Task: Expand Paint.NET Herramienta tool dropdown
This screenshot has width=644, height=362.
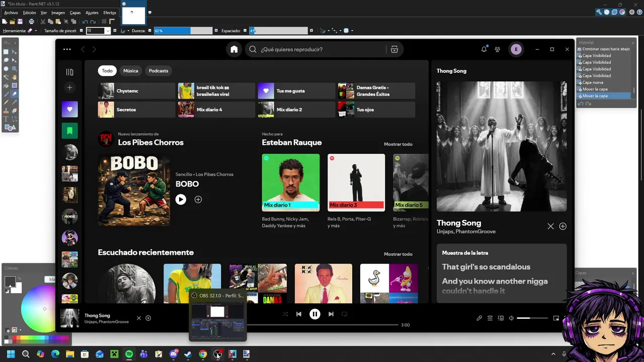Action: (36, 31)
